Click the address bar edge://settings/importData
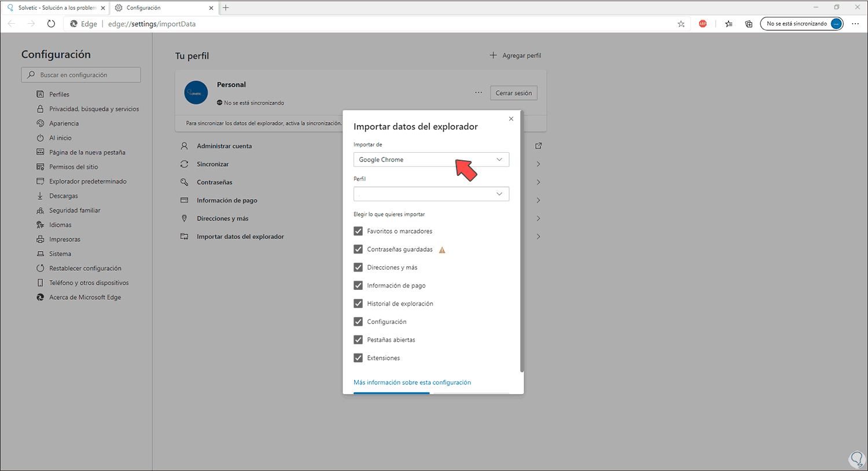Image resolution: width=868 pixels, height=471 pixels. [152, 24]
